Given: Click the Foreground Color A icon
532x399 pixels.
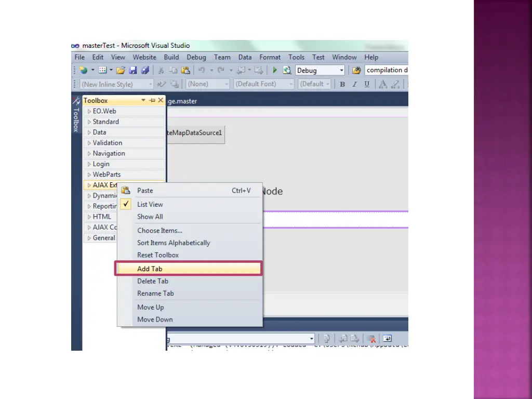Looking at the screenshot, I should (x=382, y=84).
